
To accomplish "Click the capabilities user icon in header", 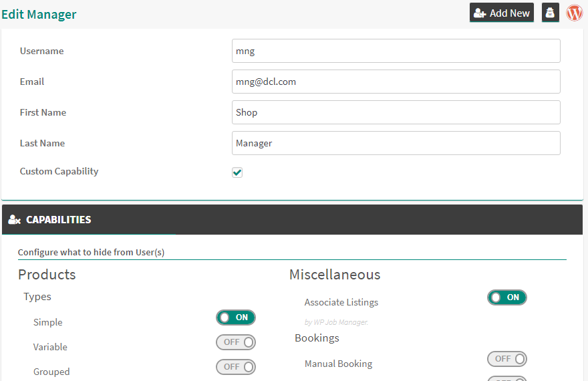I will [14, 220].
